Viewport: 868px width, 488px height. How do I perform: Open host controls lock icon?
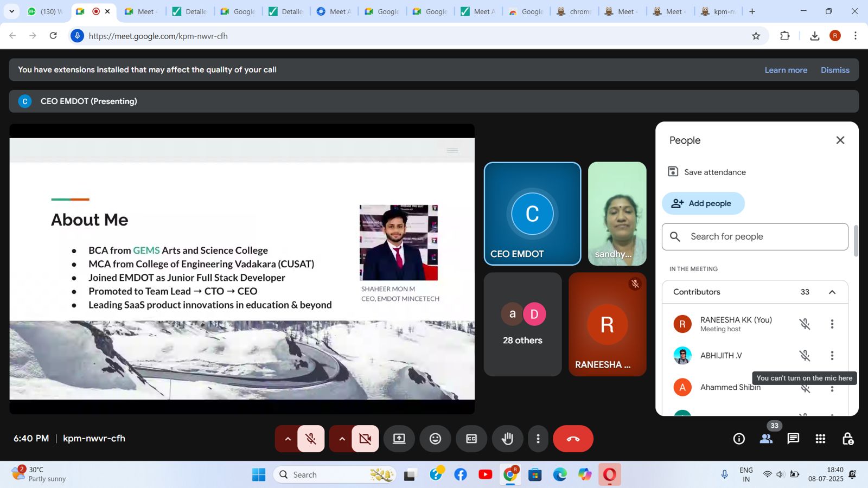[x=847, y=439]
